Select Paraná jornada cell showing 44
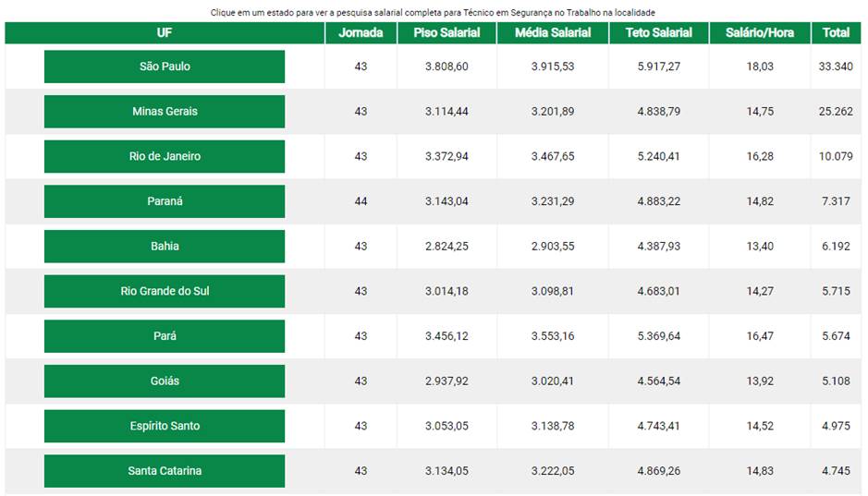 [x=361, y=201]
